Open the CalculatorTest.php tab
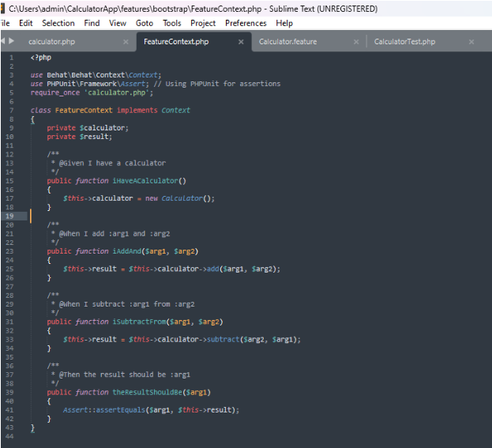 [x=404, y=42]
